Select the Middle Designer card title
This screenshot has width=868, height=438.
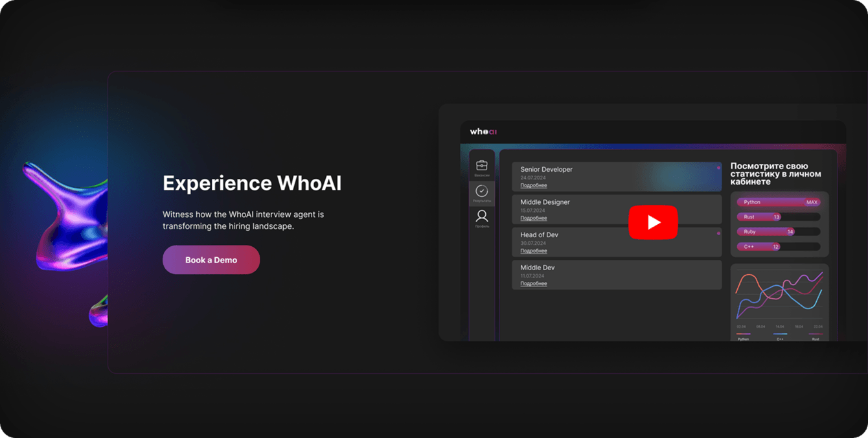tap(545, 202)
